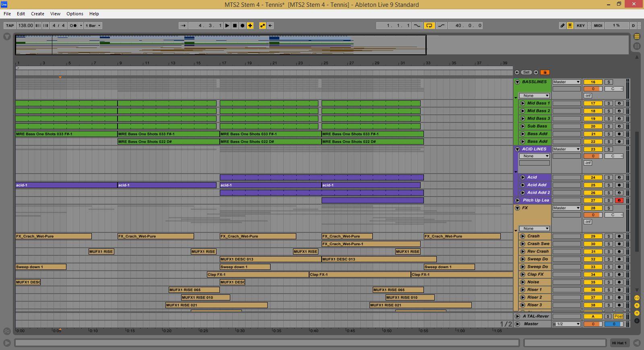Viewport: 644px width, 350px height.
Task: Deactivate track 24 Acid activator
Action: (x=593, y=177)
